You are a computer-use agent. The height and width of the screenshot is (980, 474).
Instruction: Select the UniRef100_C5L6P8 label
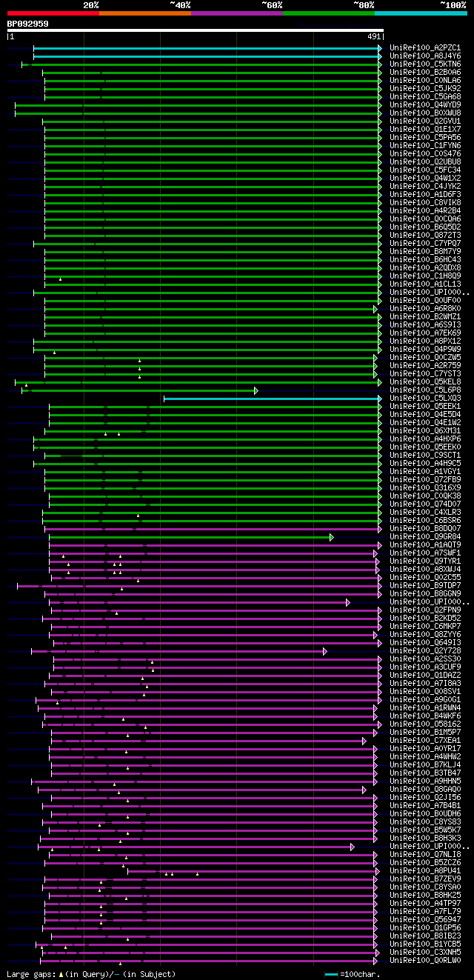[425, 390]
